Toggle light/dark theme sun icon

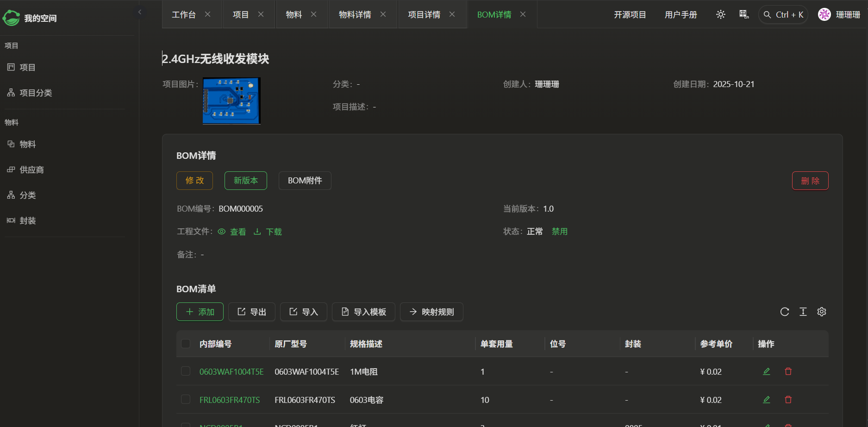720,15
